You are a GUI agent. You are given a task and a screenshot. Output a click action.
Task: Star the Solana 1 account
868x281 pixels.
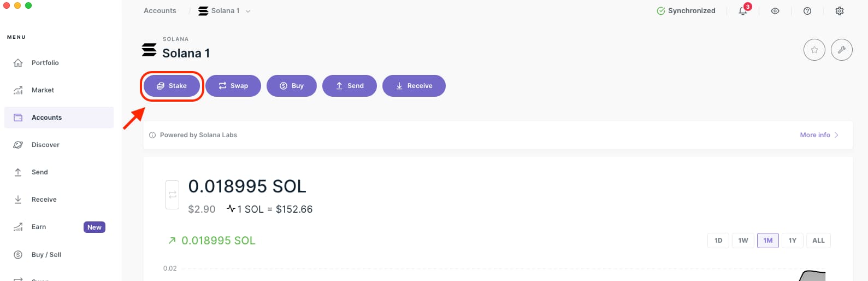point(814,50)
